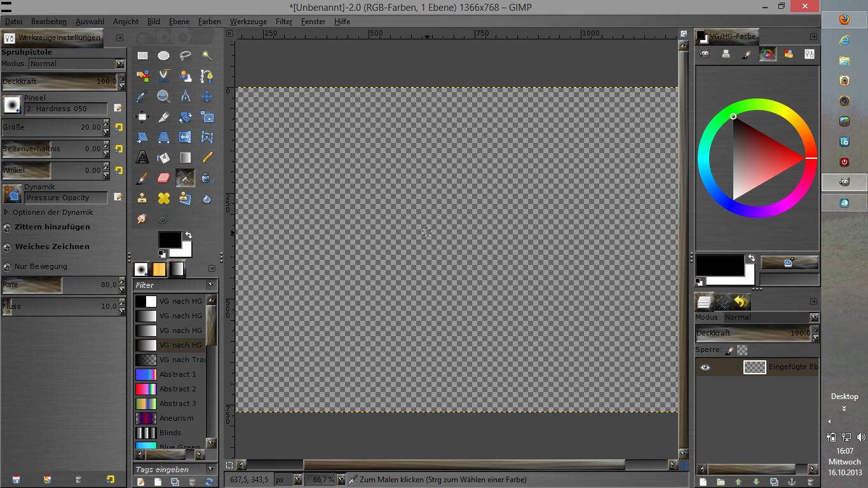Choose the Zoom magnifier tool
This screenshot has width=868, height=488.
(x=164, y=97)
